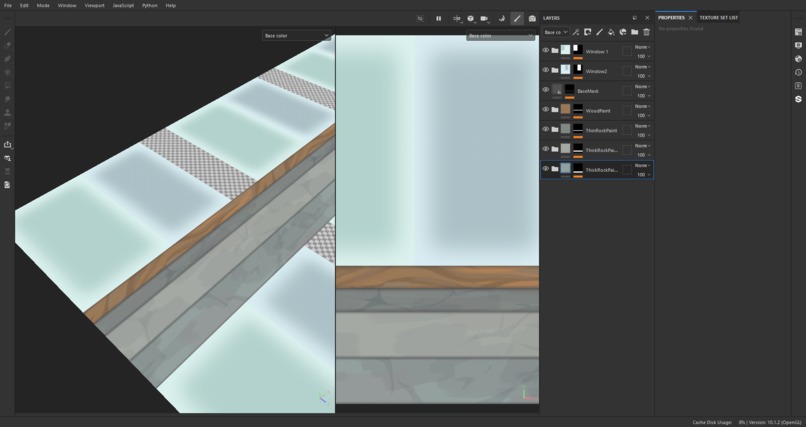Hide the first ThickRockPaint layer
Viewport: 806px width, 427px height.
pos(546,149)
